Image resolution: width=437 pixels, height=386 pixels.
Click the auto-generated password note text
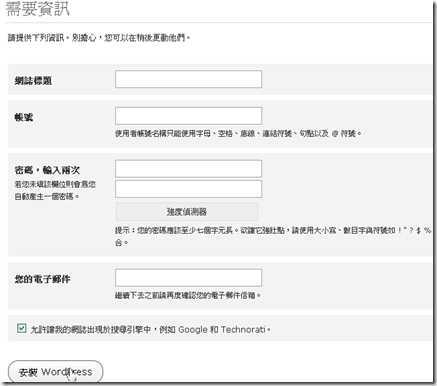coord(55,190)
